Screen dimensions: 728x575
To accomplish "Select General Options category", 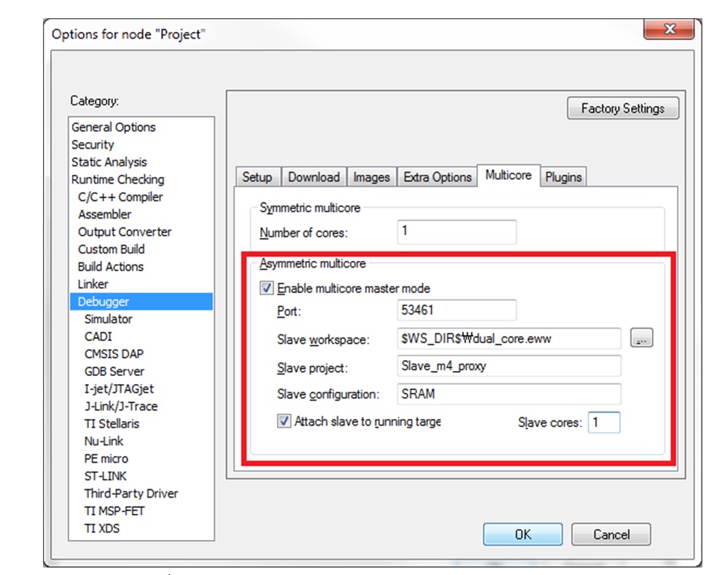I will point(114,127).
